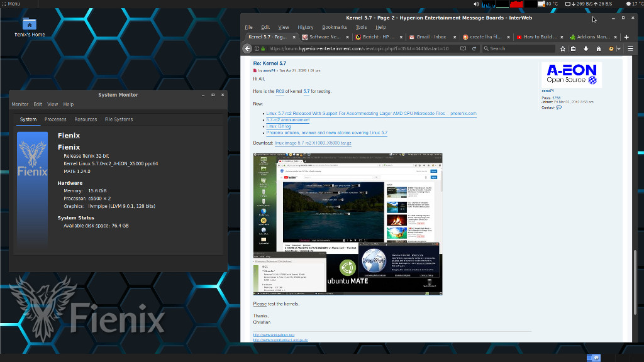
Task: Close the Gmail - Inbox tab
Action: (455, 37)
